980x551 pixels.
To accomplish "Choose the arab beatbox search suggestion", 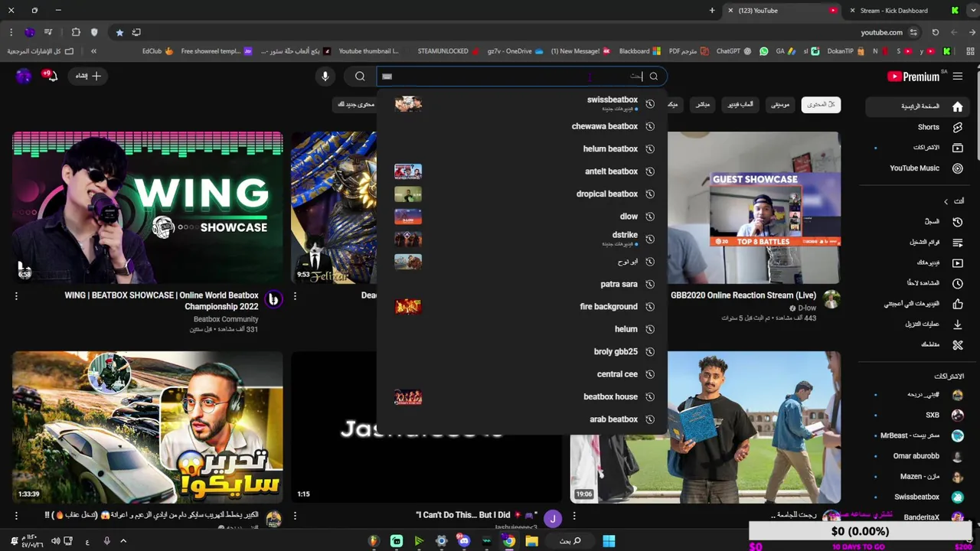I will point(522,419).
